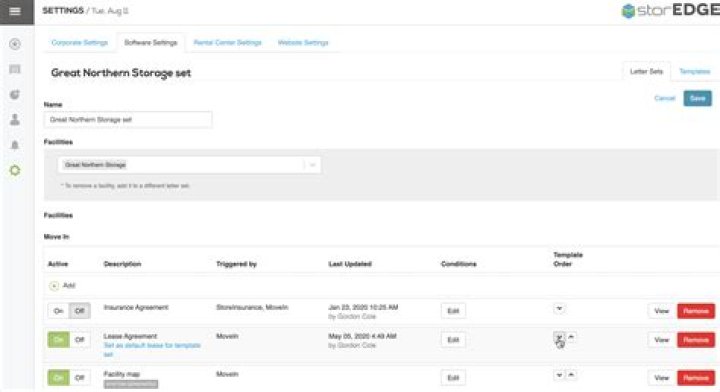Turn On the Lease Agreement letter

click(x=58, y=340)
